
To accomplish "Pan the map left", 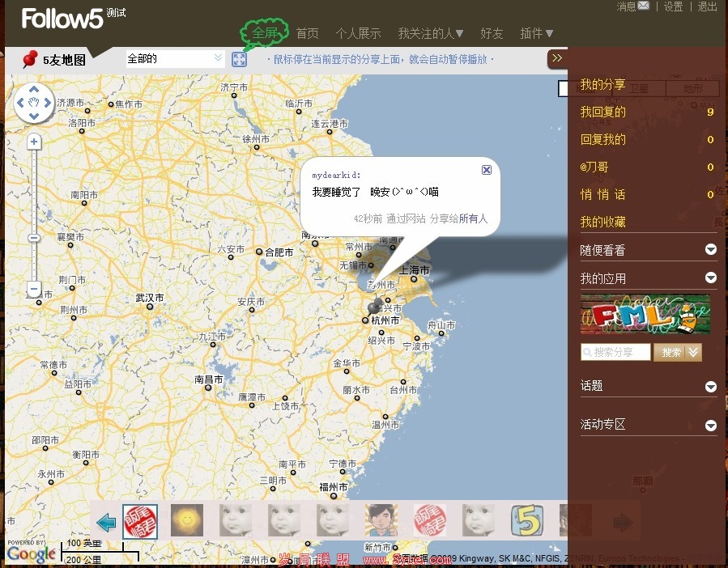I will click(20, 103).
